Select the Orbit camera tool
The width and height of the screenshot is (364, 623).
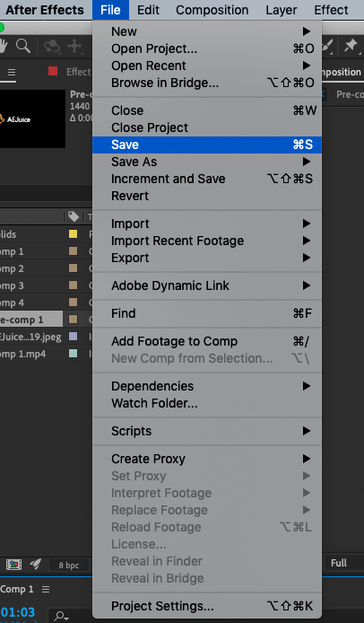point(52,47)
